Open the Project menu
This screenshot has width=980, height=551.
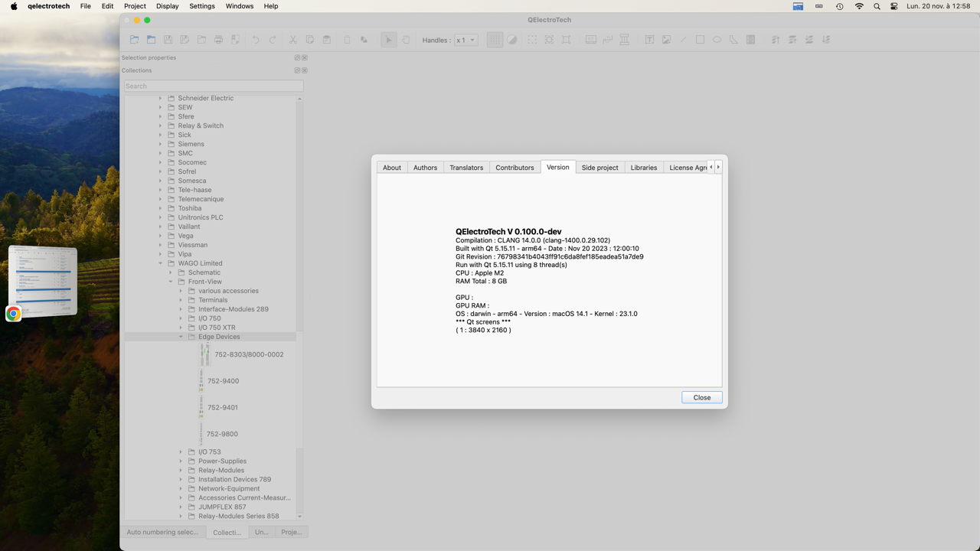(135, 6)
